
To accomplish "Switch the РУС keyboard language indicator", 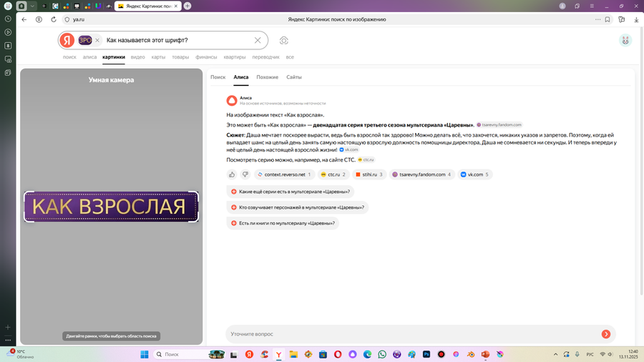I will point(590,354).
